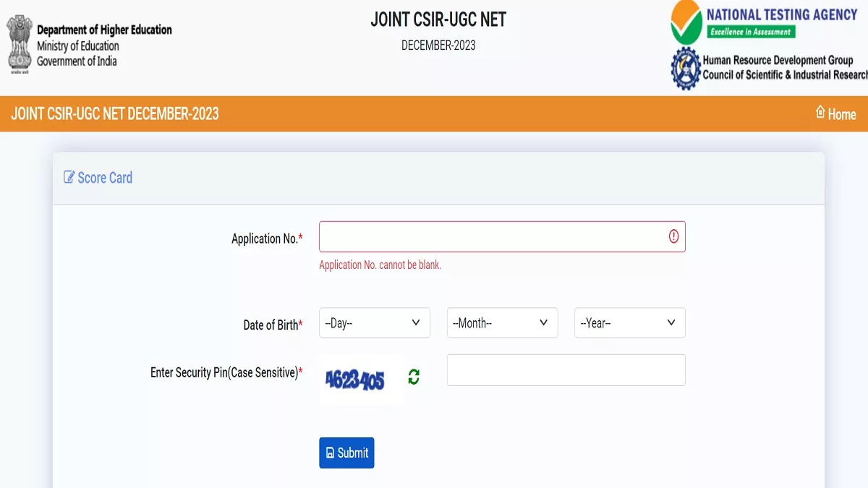Click the Department of Higher Education text
The width and height of the screenshot is (868, 488).
[104, 30]
